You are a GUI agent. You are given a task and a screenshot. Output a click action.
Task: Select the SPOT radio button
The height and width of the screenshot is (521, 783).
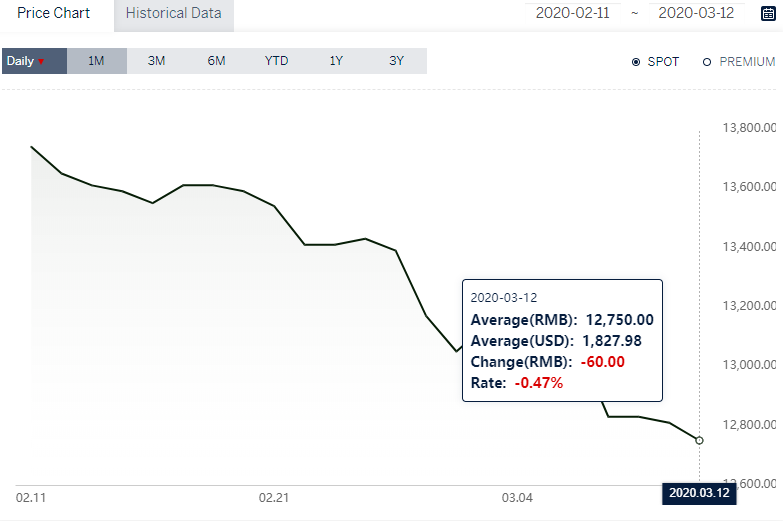pos(636,62)
